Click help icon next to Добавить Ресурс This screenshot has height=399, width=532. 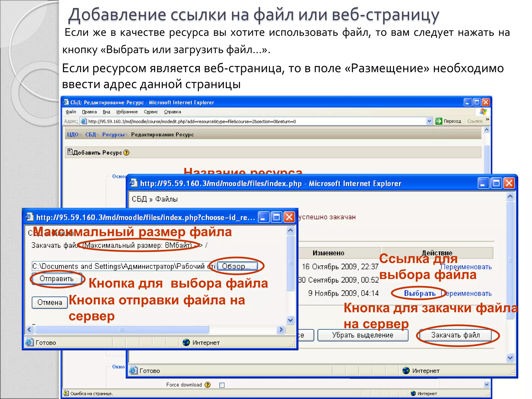[126, 152]
